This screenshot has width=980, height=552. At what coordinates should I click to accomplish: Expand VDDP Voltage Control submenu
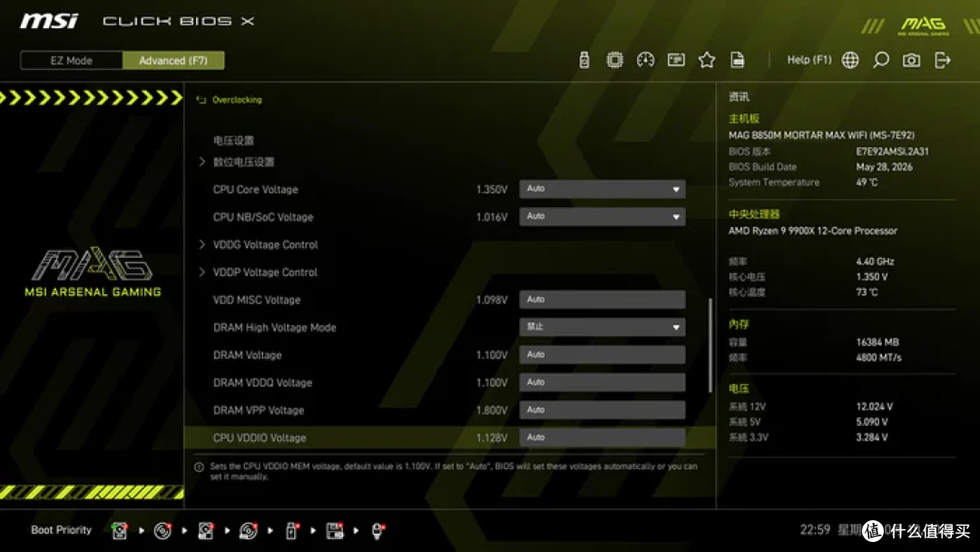pos(265,272)
